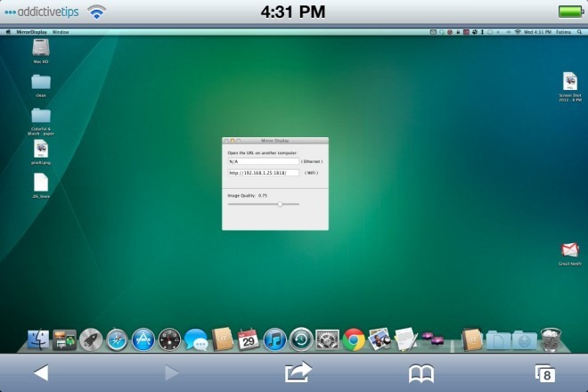Open MirrorDisplay monitors icon in the Dock

click(432, 339)
